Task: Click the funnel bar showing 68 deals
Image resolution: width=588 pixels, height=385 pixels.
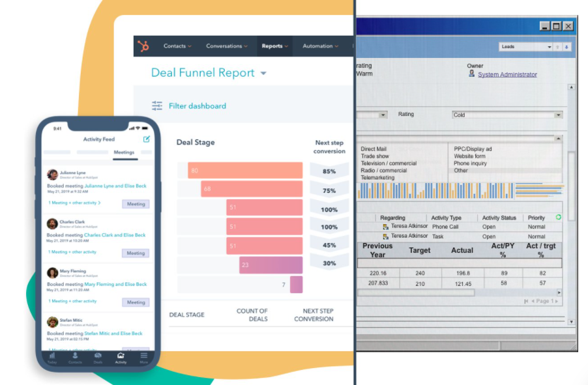Action: (x=252, y=188)
